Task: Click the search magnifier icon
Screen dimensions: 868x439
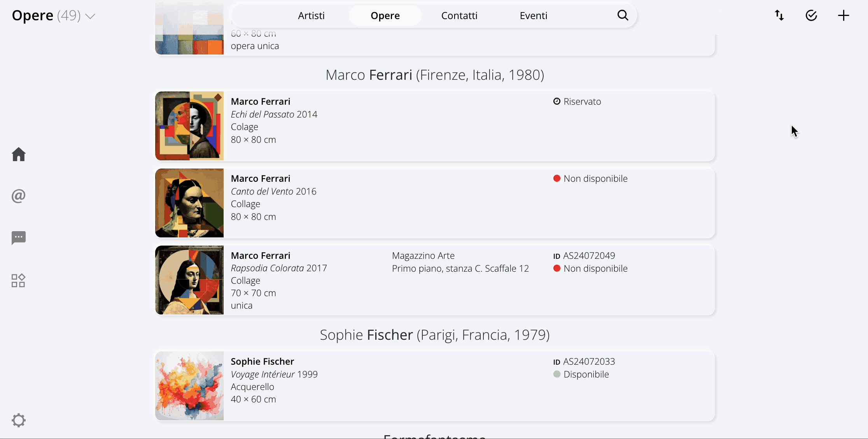Action: pyautogui.click(x=623, y=16)
